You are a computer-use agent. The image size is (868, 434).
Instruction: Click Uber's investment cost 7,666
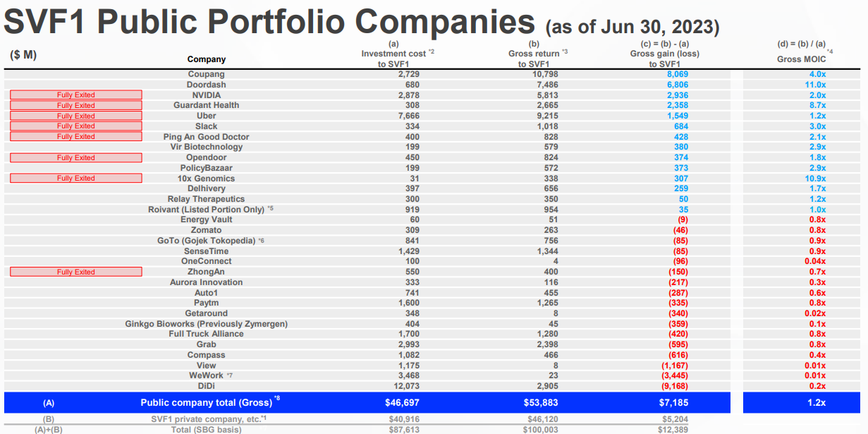click(408, 116)
